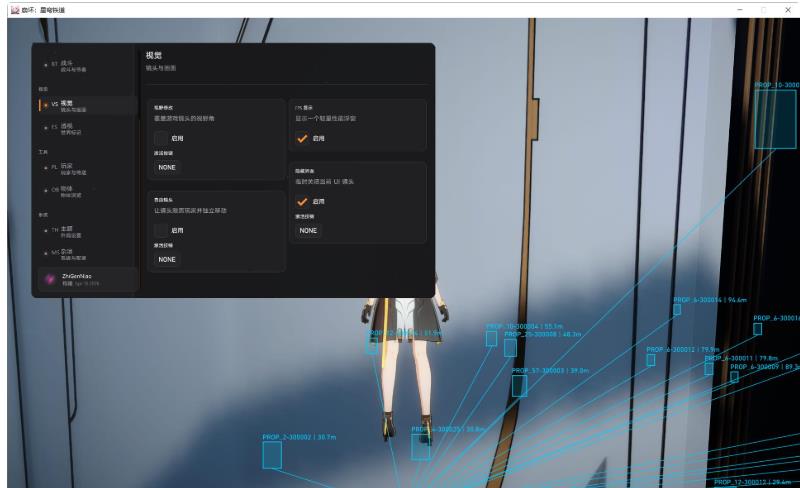Open the MS miscellaneous sidebar entry

86,254
